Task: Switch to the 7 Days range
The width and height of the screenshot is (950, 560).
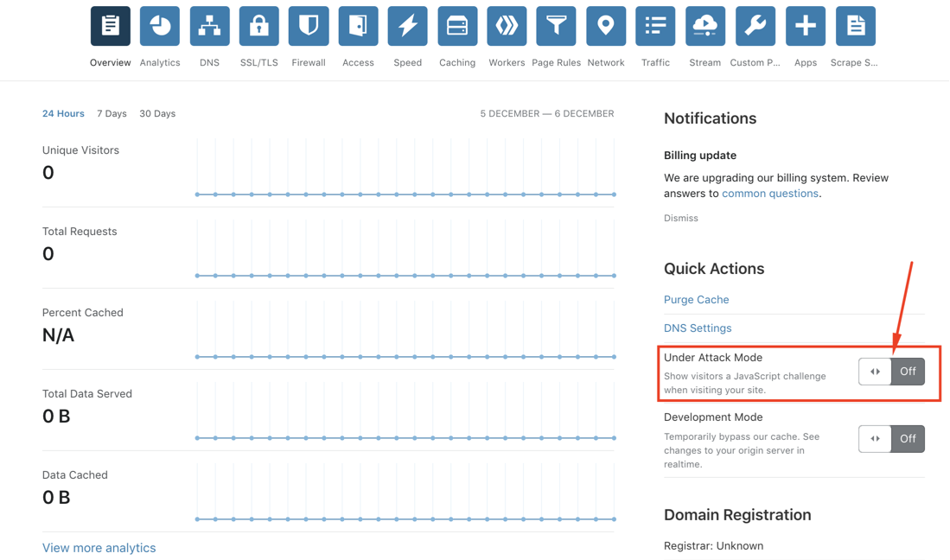Action: tap(112, 114)
